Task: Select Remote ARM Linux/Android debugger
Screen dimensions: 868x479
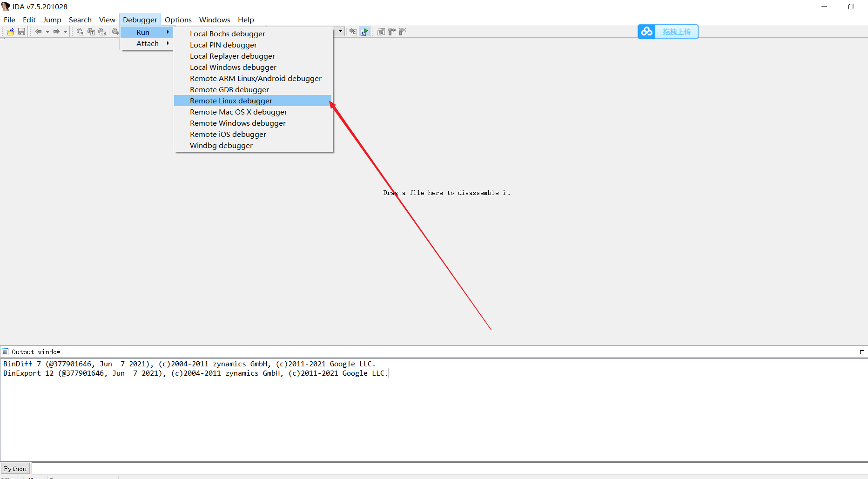Action: tap(253, 78)
